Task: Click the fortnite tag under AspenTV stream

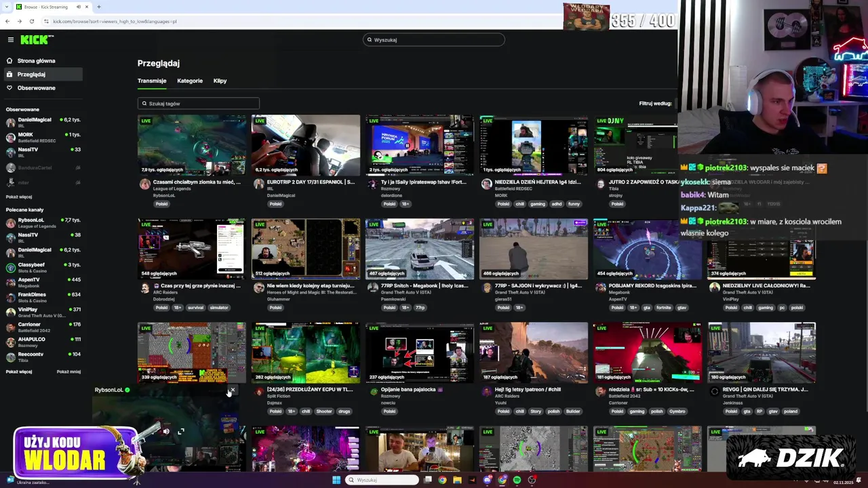Action: [663, 308]
